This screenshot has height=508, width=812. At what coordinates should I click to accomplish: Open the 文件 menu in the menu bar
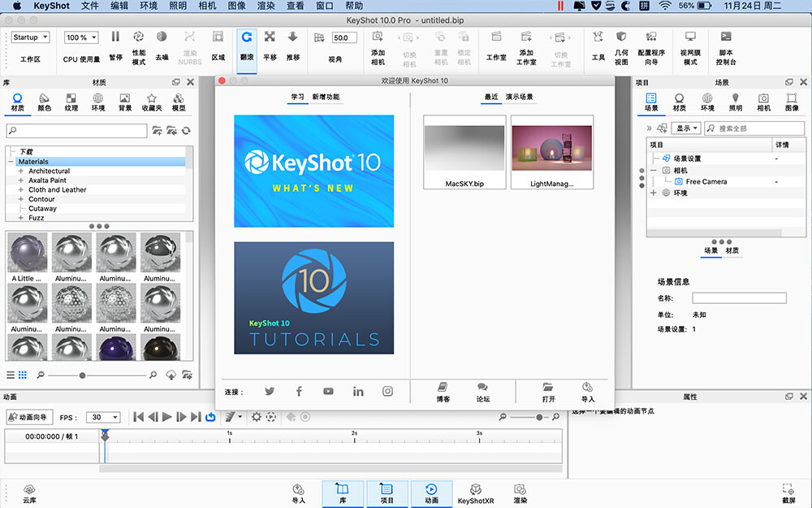coord(90,6)
